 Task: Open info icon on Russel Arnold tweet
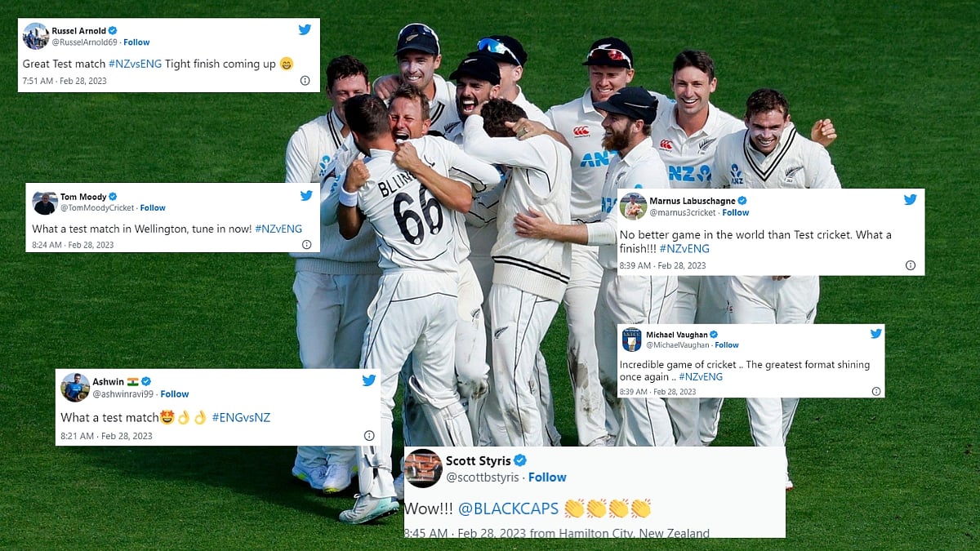(305, 81)
